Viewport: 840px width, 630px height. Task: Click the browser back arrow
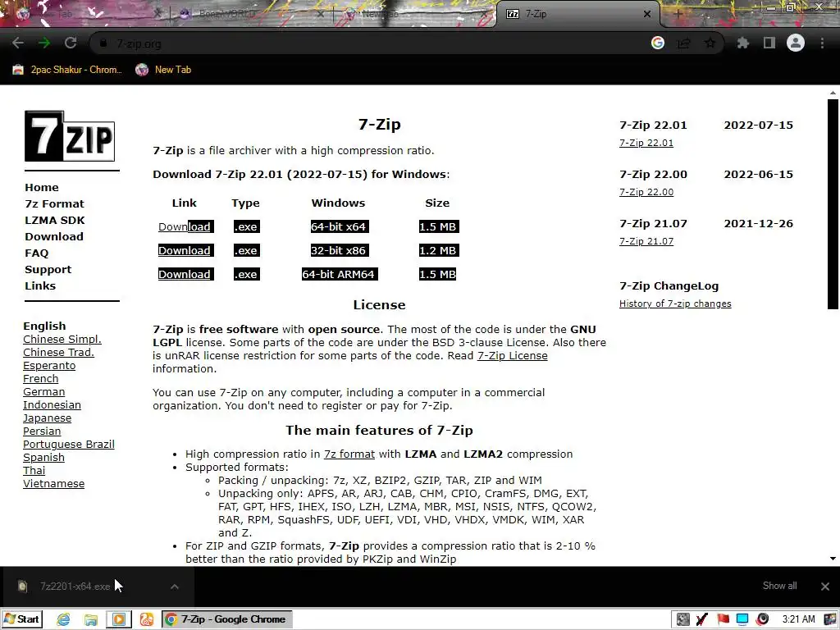[x=18, y=43]
